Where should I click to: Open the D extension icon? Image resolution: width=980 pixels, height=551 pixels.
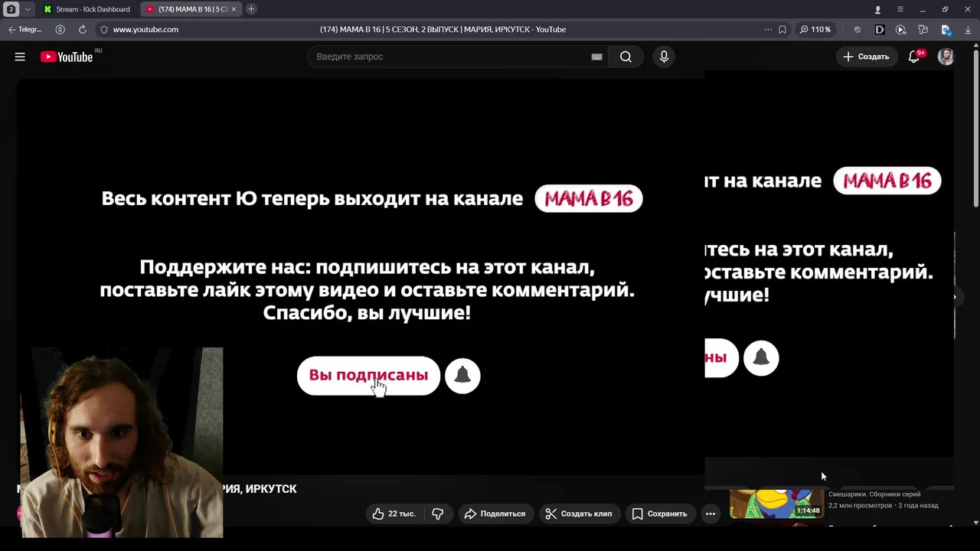point(880,30)
